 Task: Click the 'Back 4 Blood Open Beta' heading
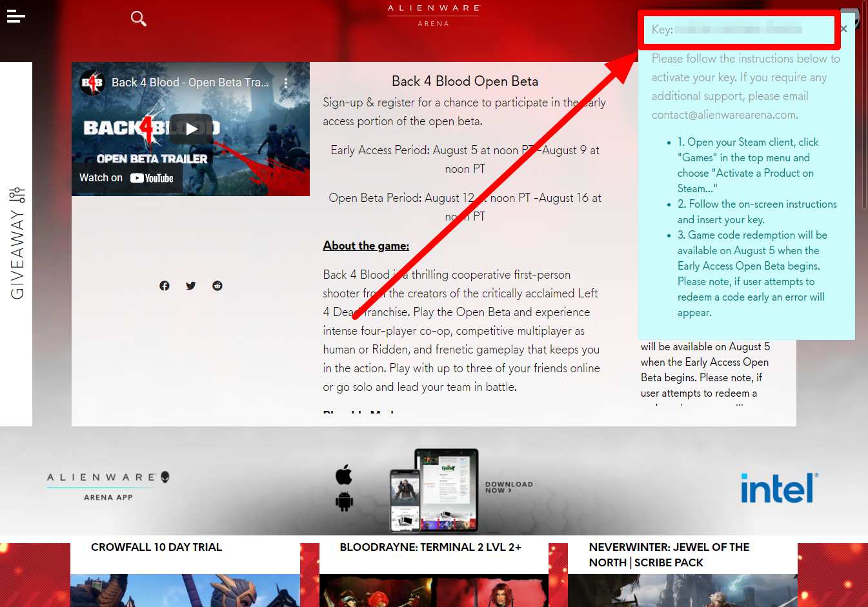pos(465,81)
